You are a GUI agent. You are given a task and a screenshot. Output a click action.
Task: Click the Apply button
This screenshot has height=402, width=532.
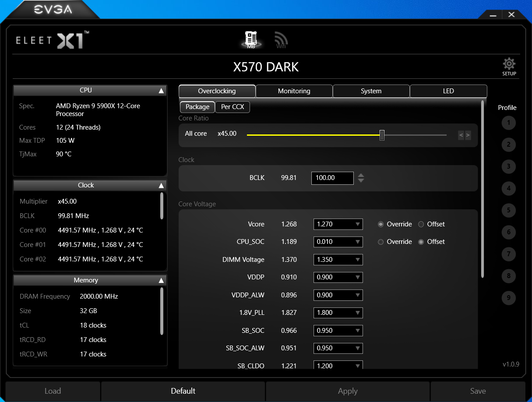(348, 391)
